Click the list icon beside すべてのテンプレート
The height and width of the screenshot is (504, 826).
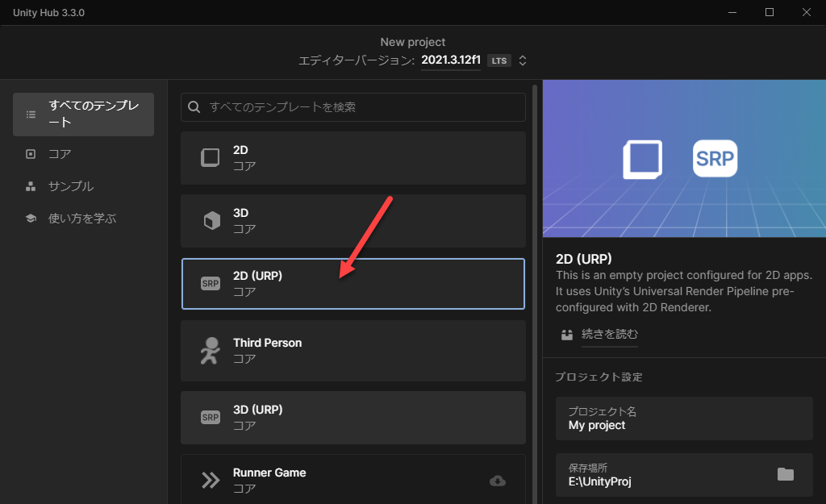coord(31,115)
